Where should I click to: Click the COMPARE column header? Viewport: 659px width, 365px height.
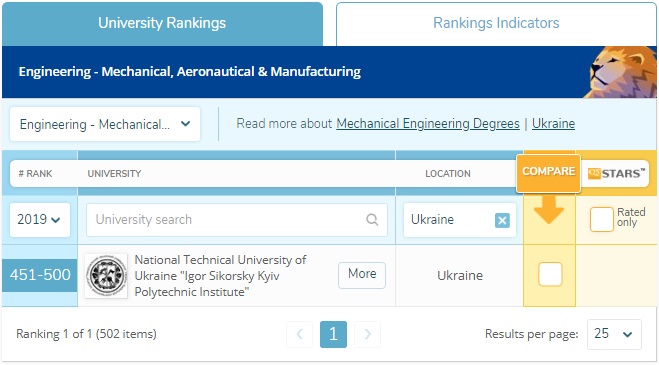click(x=548, y=172)
